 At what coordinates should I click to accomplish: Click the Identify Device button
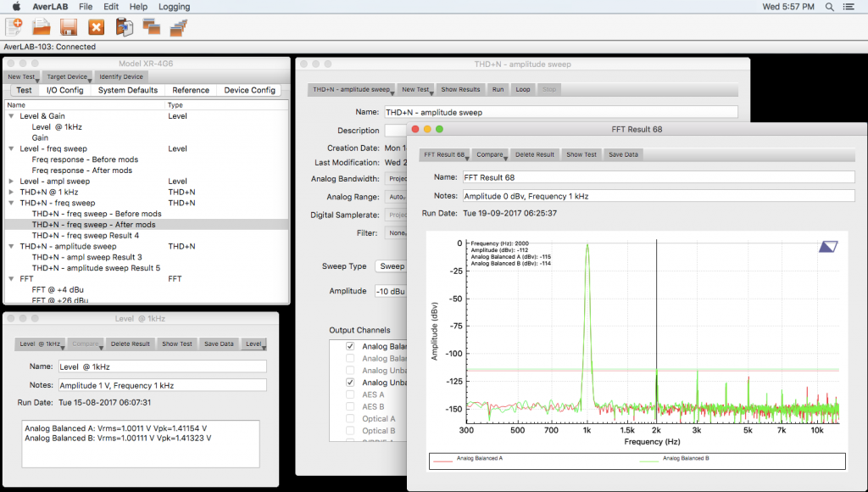(x=121, y=77)
